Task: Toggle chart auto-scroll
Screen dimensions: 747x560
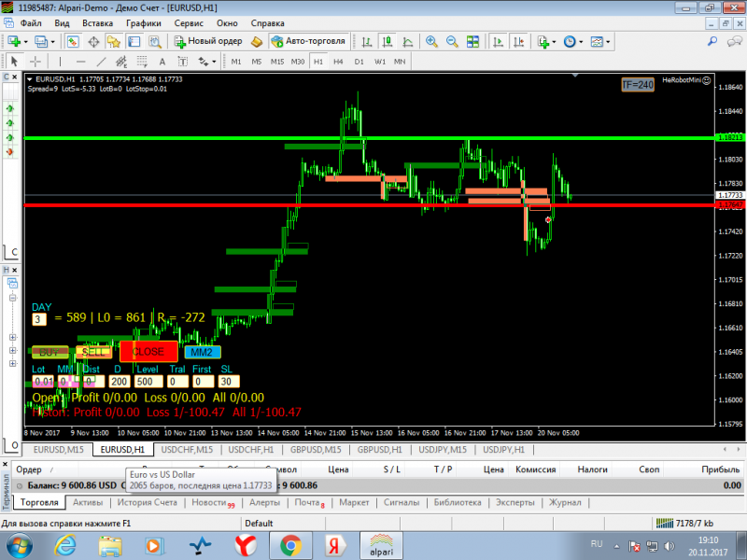Action: pyautogui.click(x=498, y=42)
